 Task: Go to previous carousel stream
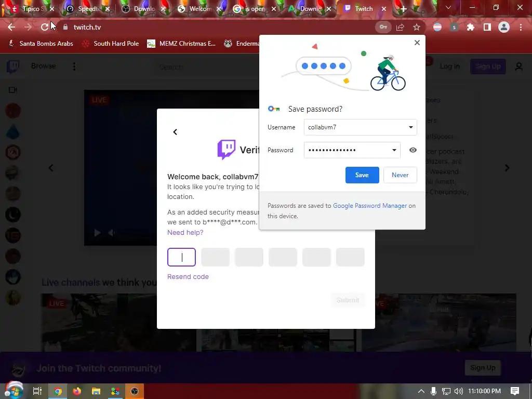coord(51,168)
